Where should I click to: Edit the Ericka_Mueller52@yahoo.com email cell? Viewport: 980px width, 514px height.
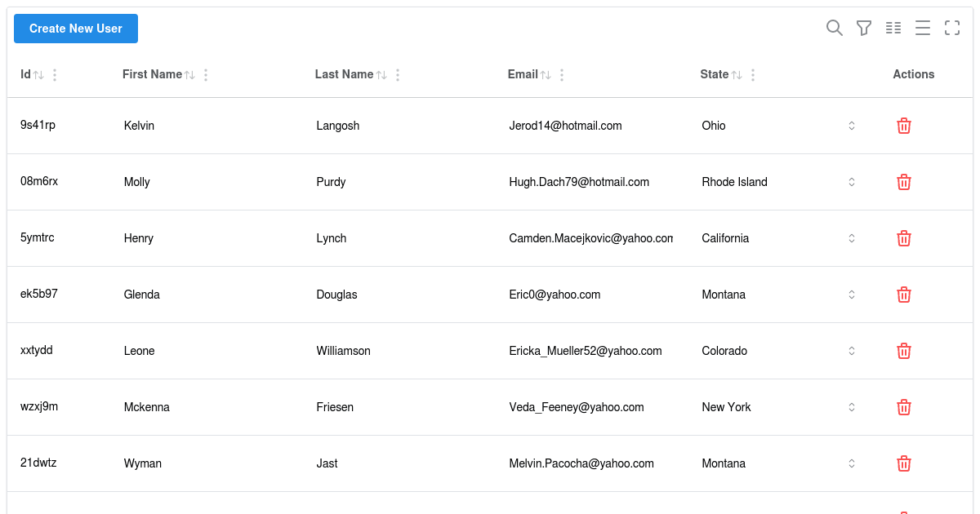pos(586,351)
